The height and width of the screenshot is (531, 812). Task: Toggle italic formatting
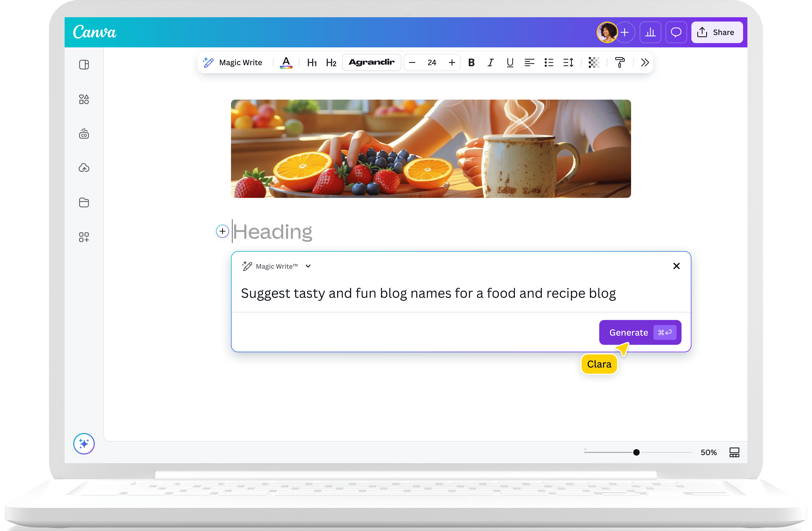[x=490, y=62]
